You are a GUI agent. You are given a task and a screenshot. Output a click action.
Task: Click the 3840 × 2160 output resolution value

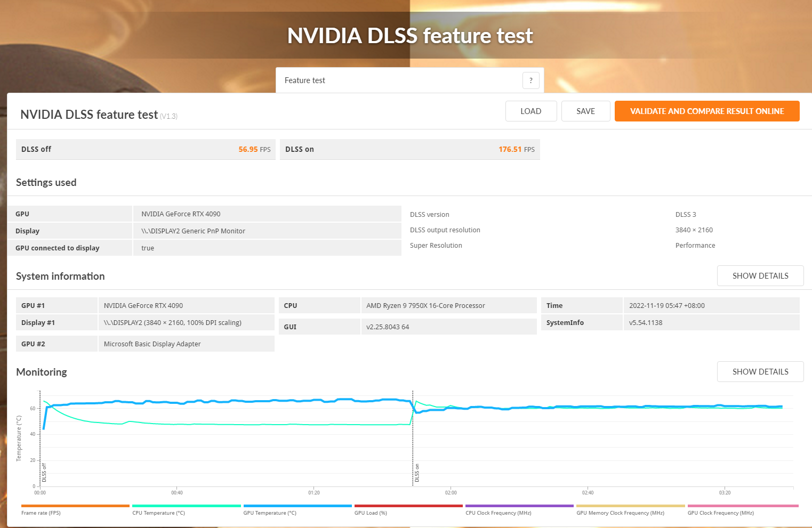pyautogui.click(x=694, y=230)
